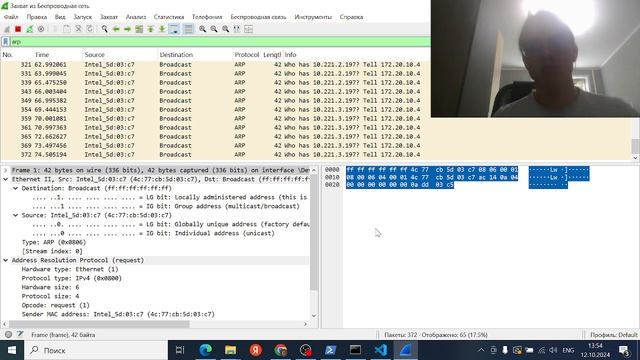
Task: Toggle packet list colorization button
Action: pos(188,29)
